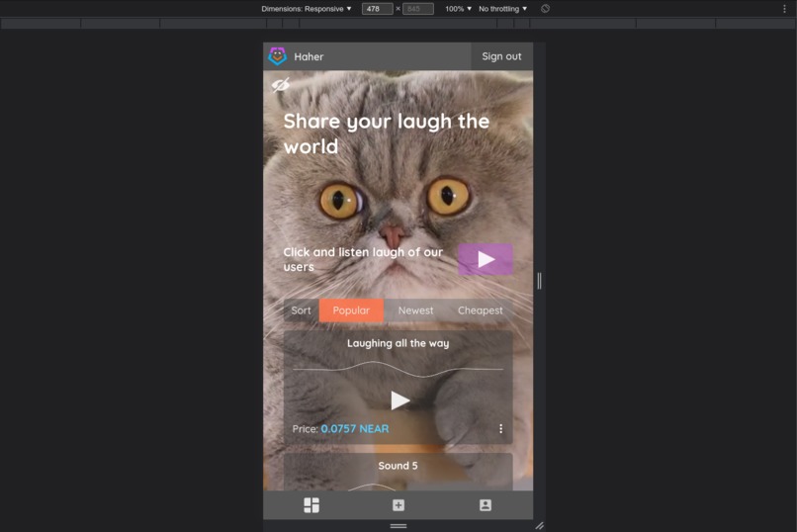Sort sounds by Newest
The image size is (797, 532).
tap(415, 310)
